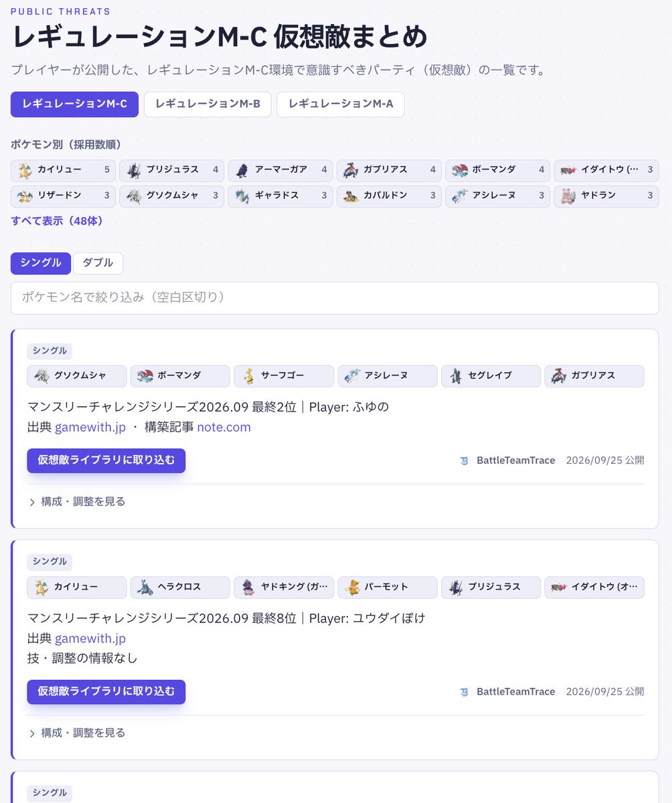Switch to シングル battle format
672x803 pixels.
(x=41, y=263)
